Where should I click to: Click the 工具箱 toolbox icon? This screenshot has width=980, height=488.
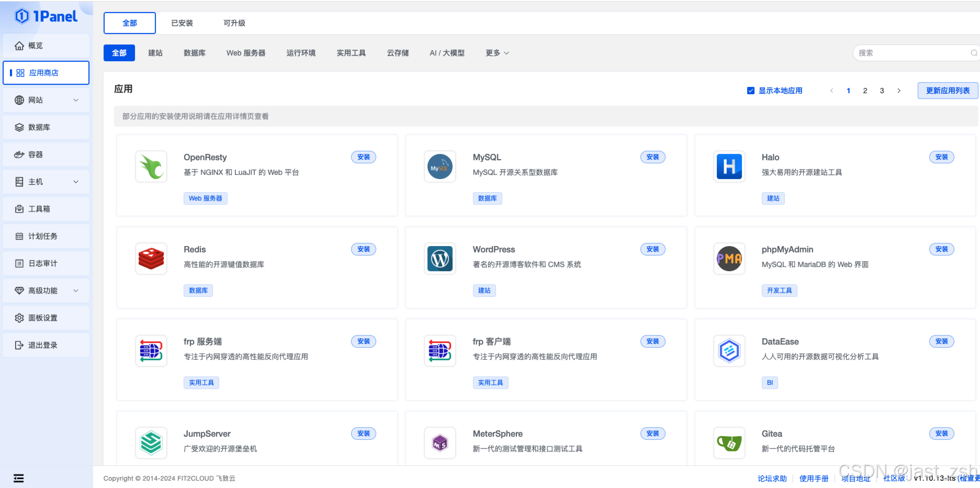[19, 209]
